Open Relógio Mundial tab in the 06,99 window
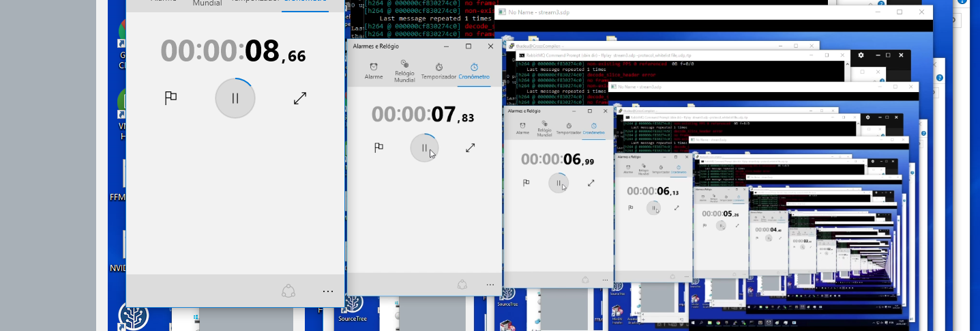The width and height of the screenshot is (980, 331). coord(544,130)
